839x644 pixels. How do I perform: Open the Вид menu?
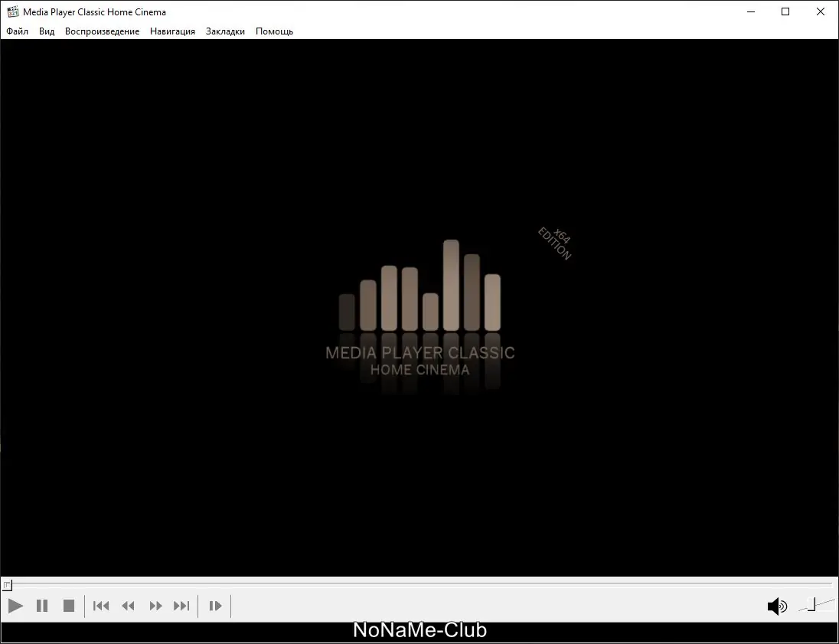47,31
